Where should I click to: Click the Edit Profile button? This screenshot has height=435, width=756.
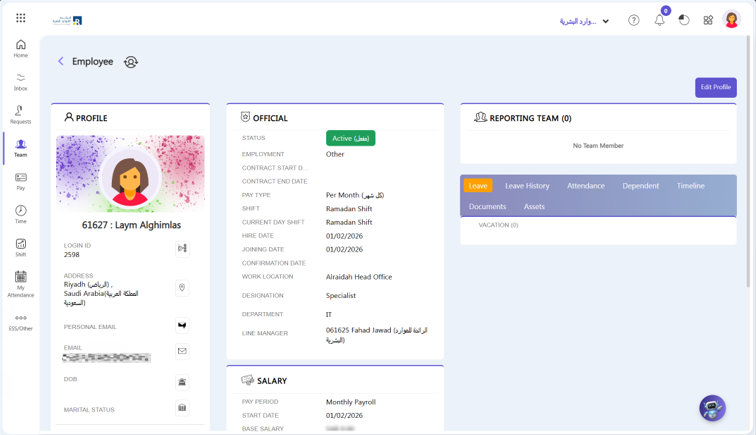point(715,87)
